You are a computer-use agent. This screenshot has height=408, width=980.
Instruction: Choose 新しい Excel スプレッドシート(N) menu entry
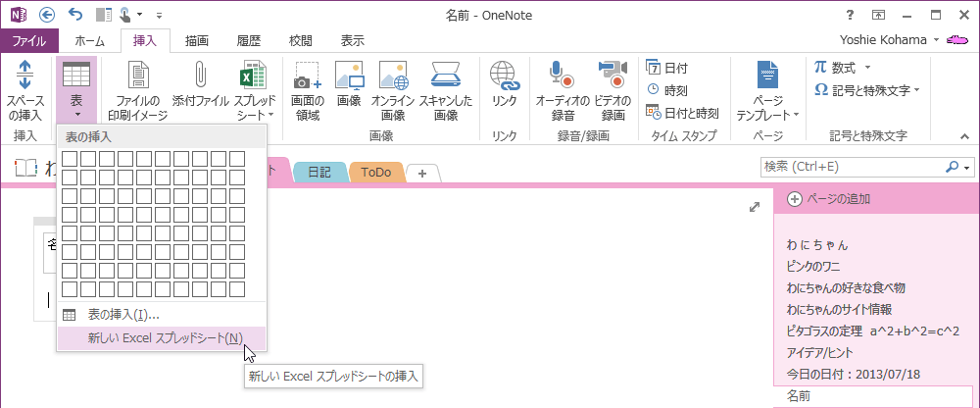(162, 338)
